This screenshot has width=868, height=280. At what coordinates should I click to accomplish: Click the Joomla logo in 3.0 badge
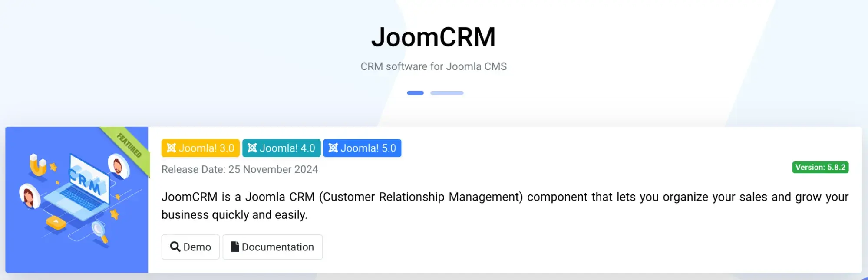[x=172, y=148]
